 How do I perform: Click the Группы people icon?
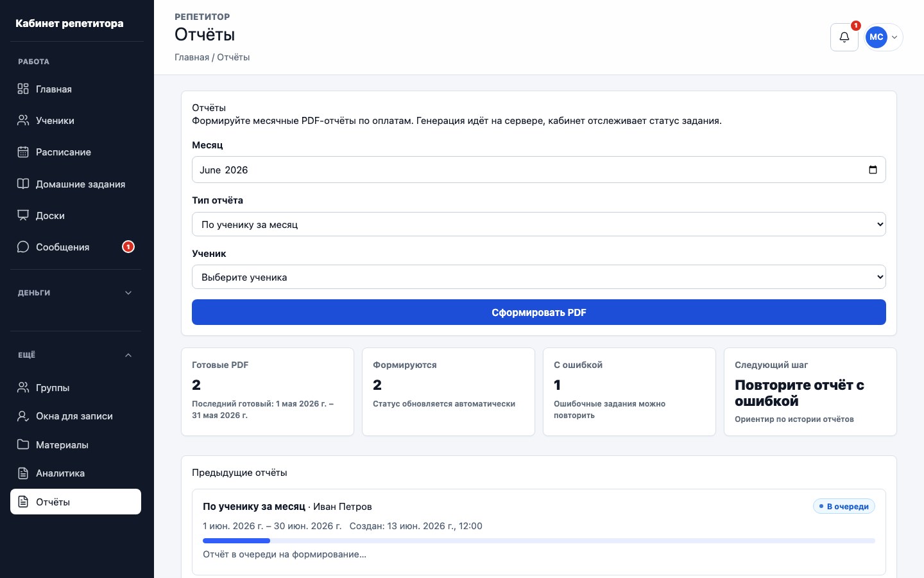pos(23,387)
